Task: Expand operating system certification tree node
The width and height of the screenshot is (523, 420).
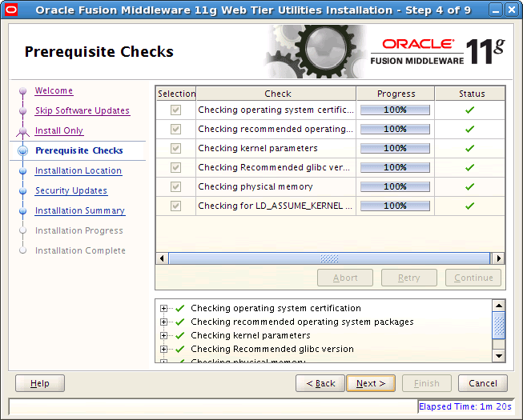Action: [163, 309]
